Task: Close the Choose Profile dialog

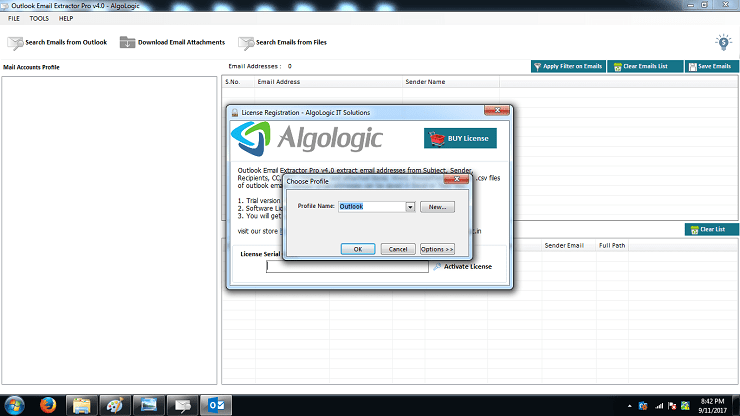Action: coord(456,179)
